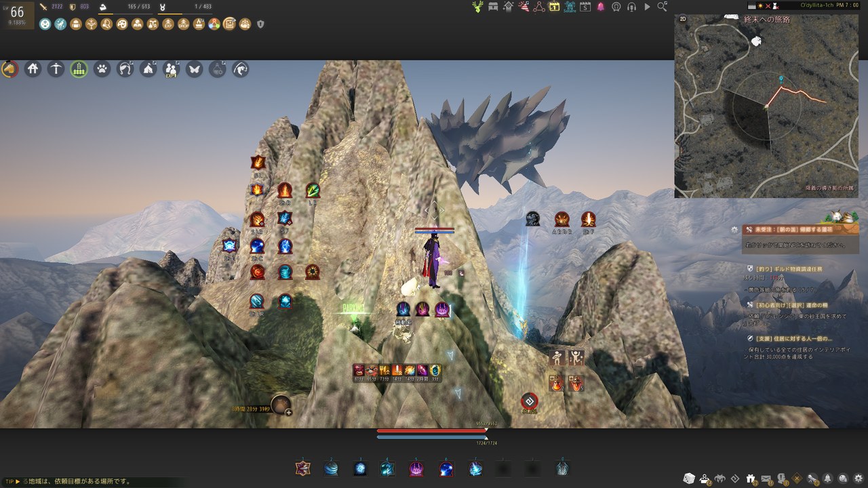Viewport: 868px width, 488px height.
Task: Select skill slot 5 purple skill
Action: (x=416, y=468)
